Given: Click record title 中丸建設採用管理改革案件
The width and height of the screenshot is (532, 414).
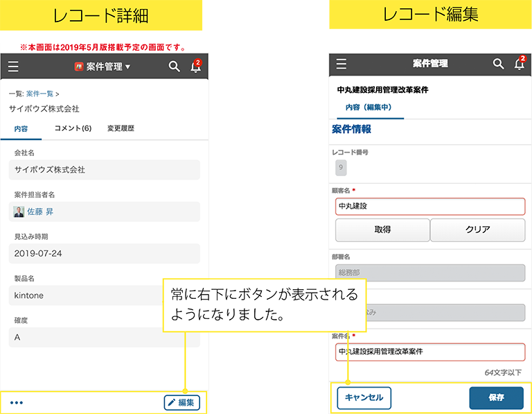Looking at the screenshot, I should 382,90.
